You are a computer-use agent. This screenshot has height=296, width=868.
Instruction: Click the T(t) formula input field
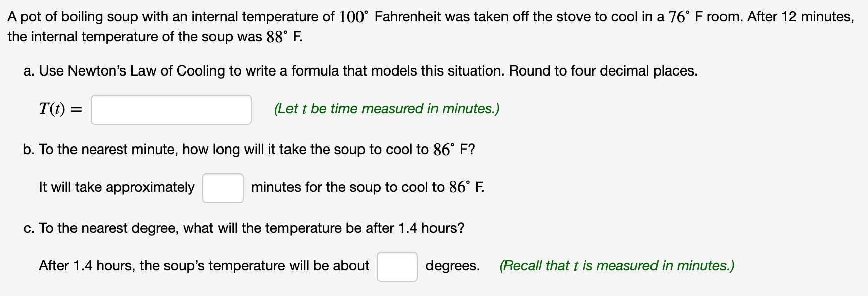[x=171, y=109]
